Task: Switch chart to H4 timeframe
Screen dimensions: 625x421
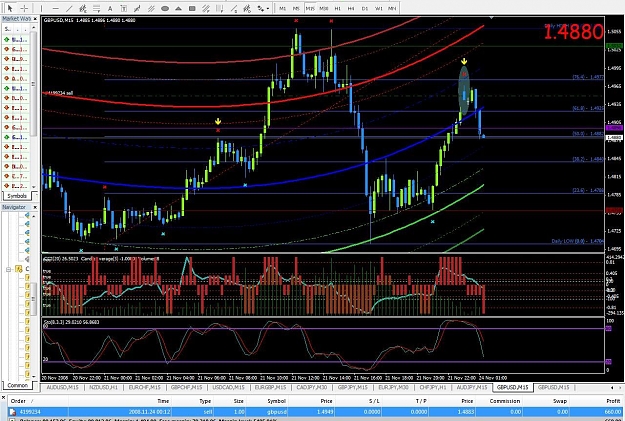Action: (351, 8)
